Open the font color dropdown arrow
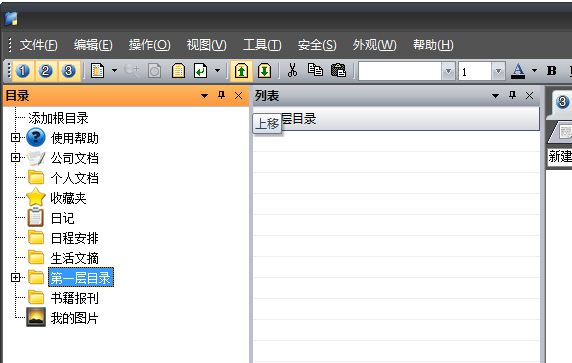The width and height of the screenshot is (572, 363). click(x=534, y=71)
